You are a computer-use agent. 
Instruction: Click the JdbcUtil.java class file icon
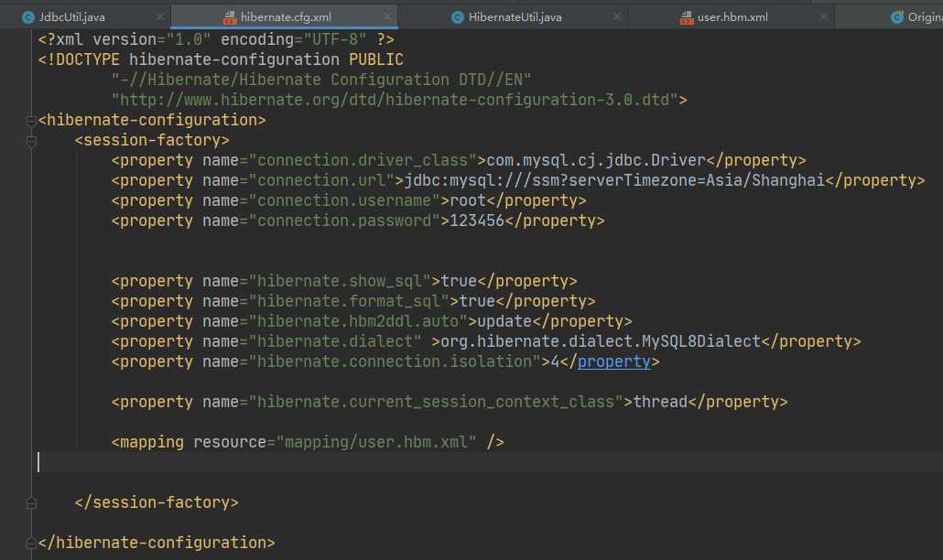point(27,17)
